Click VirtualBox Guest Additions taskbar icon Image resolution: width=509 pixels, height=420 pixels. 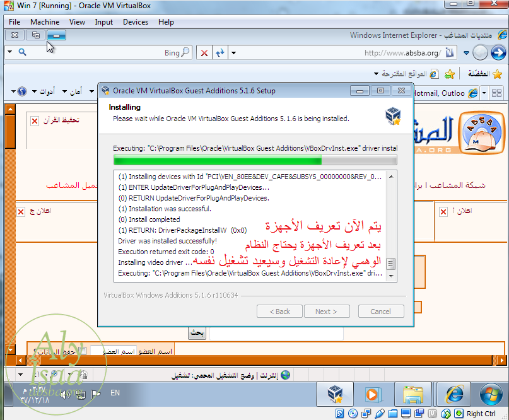click(x=334, y=394)
